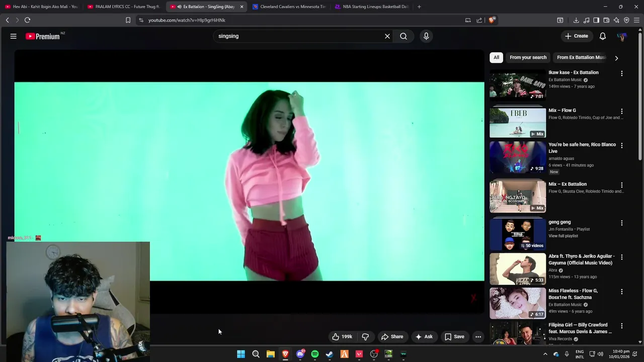
Task: Play the Miss Flawless video thumbnail
Action: point(518,303)
